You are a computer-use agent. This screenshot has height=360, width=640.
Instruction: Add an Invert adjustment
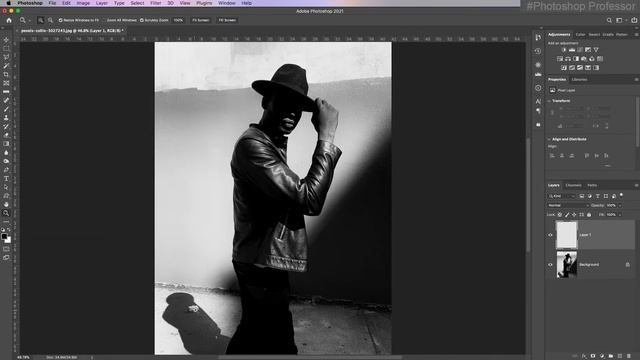[x=564, y=68]
